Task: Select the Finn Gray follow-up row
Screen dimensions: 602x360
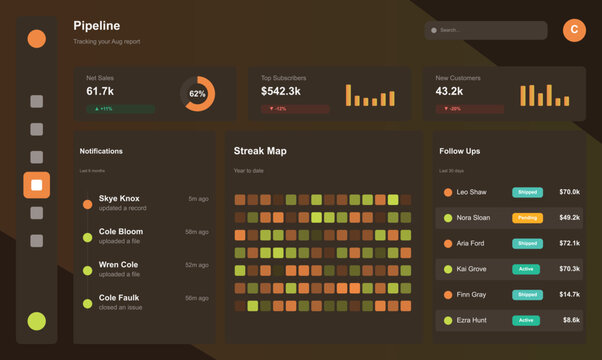Action: tap(509, 295)
